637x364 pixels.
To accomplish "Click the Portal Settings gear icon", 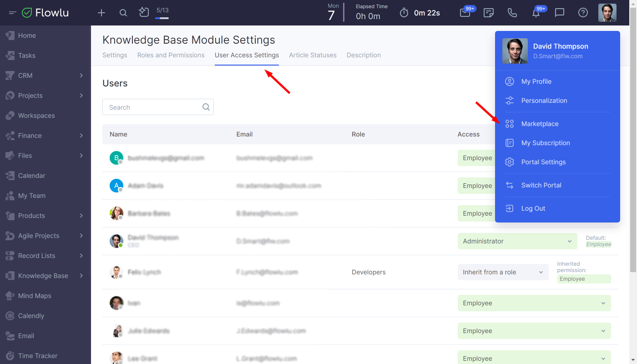I will click(510, 162).
